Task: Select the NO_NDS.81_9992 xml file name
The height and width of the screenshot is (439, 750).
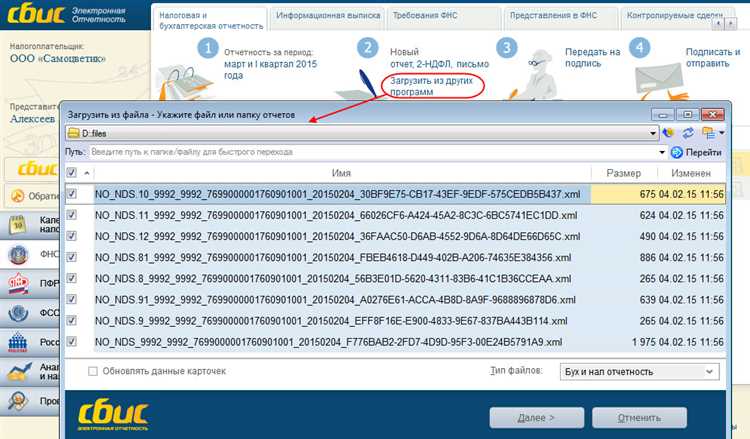Action: click(x=333, y=257)
